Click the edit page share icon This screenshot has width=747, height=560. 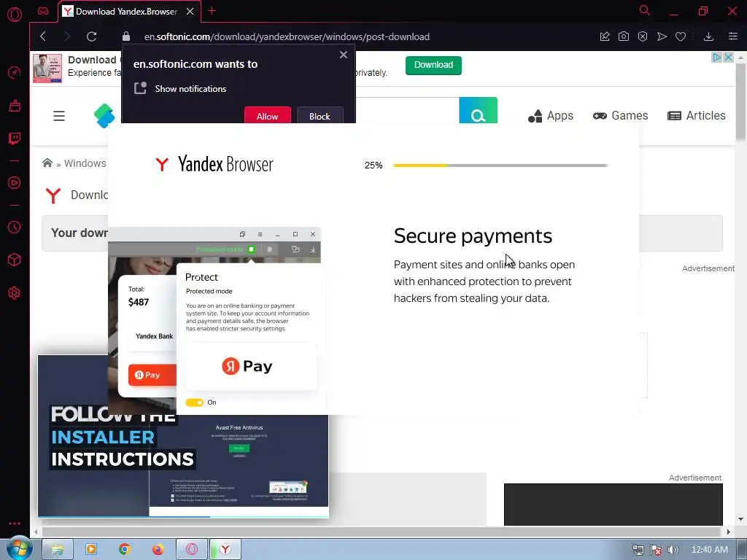click(x=605, y=36)
